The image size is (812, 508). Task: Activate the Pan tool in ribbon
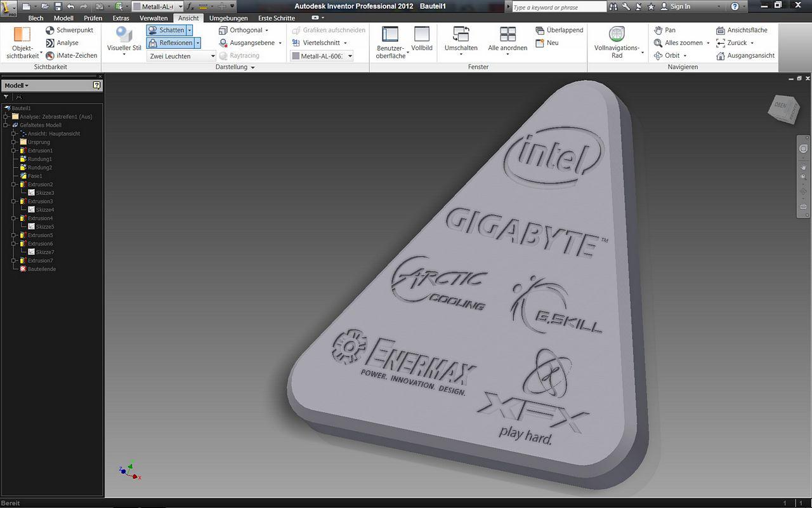click(x=664, y=30)
